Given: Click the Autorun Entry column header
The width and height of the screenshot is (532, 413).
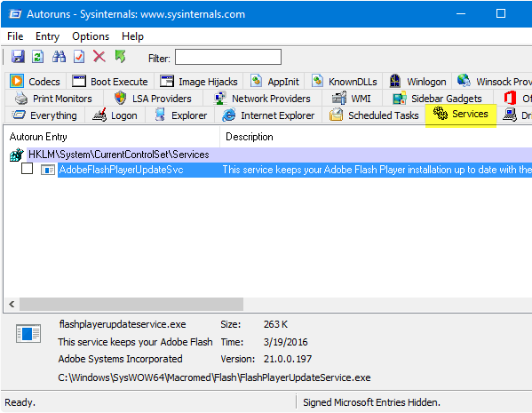Looking at the screenshot, I should point(112,137).
